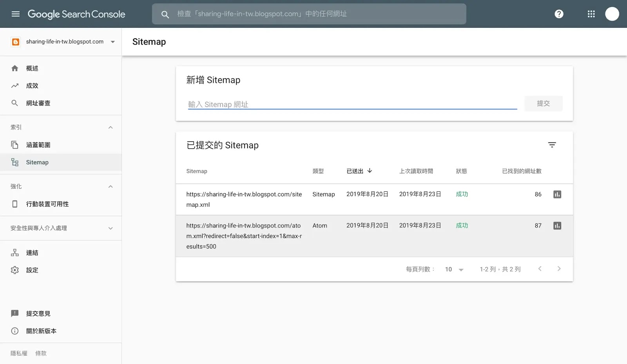
Task: Click the pages icon beside 涵蓋範圍
Action: (15, 145)
